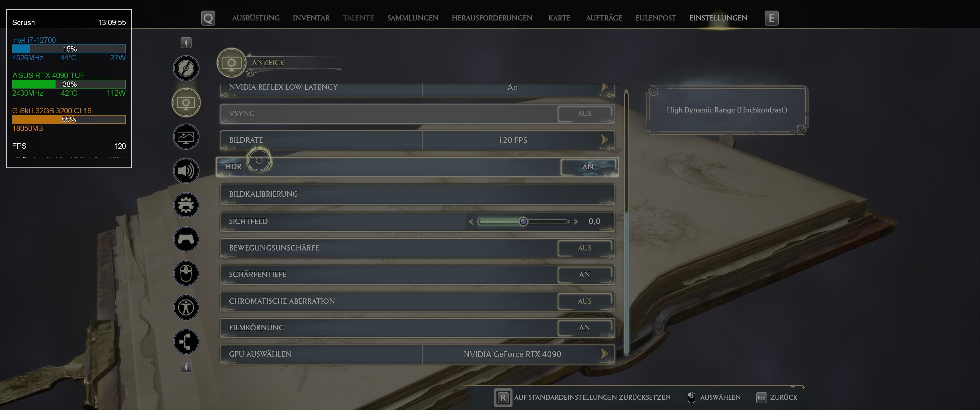Click the mouse icon beside Auswählen

[691, 397]
